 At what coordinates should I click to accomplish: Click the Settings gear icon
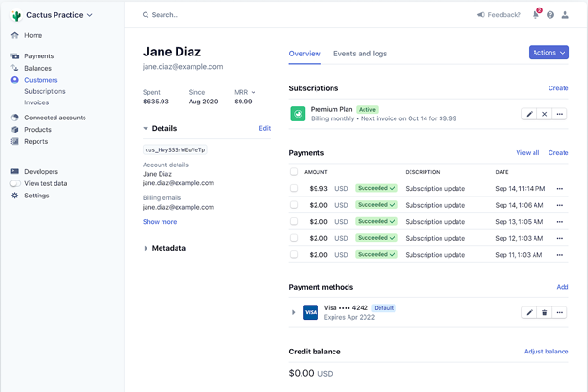click(x=15, y=196)
